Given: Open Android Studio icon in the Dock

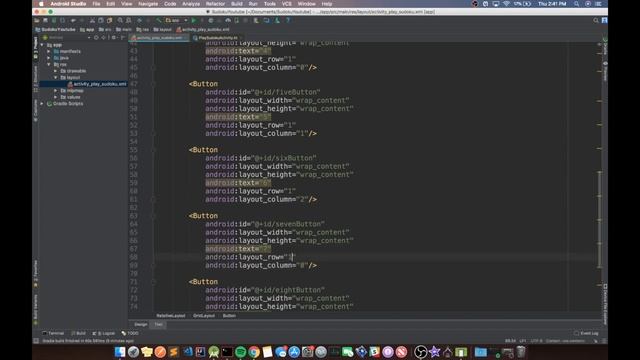Looking at the screenshot, I should coord(213,352).
